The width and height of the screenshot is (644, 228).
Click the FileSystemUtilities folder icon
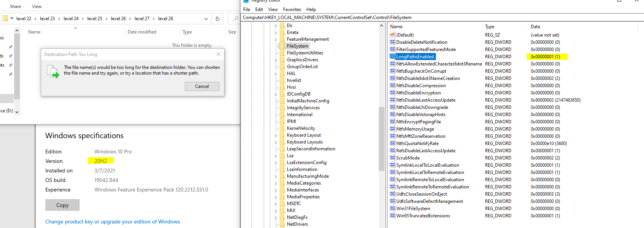(282, 53)
